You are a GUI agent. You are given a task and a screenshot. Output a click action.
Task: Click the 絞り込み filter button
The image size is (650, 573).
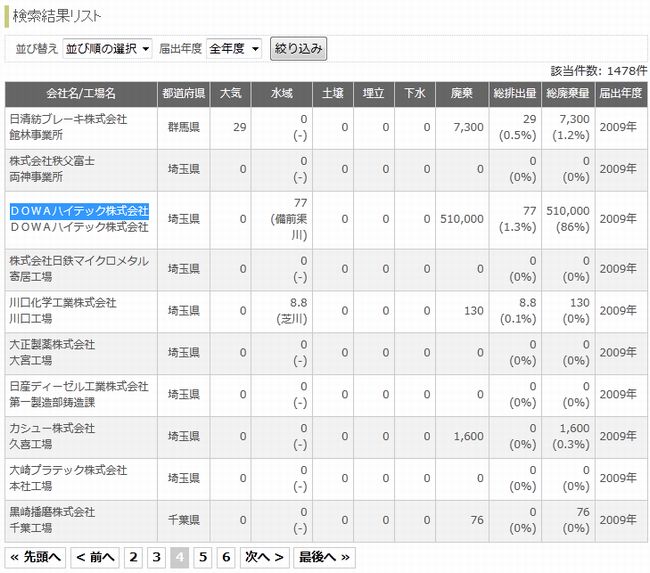pyautogui.click(x=298, y=49)
